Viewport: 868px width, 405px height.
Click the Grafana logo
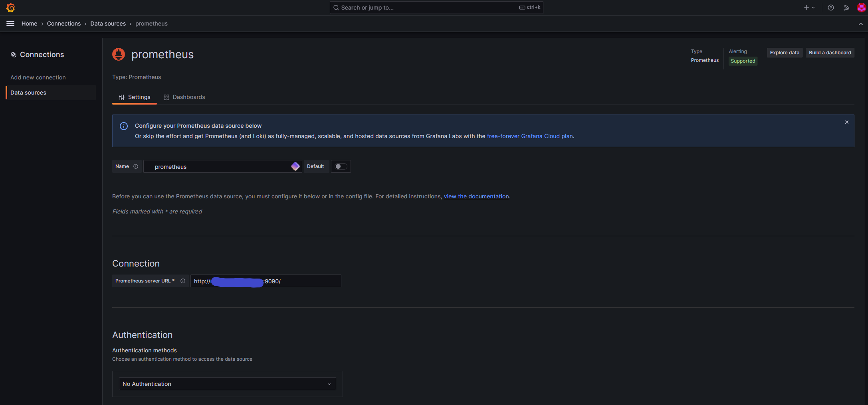(10, 7)
